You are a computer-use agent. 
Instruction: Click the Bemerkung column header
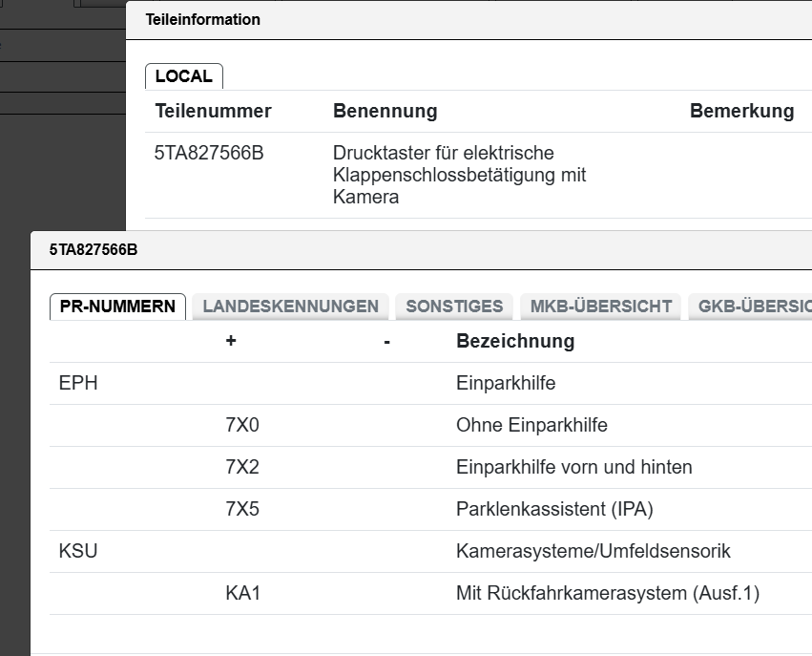[x=741, y=111]
